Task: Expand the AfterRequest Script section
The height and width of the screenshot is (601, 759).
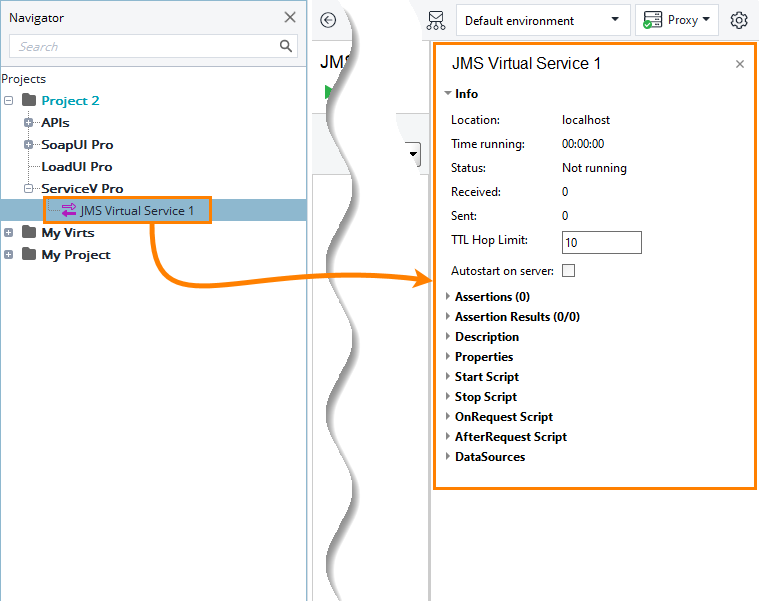Action: click(448, 436)
